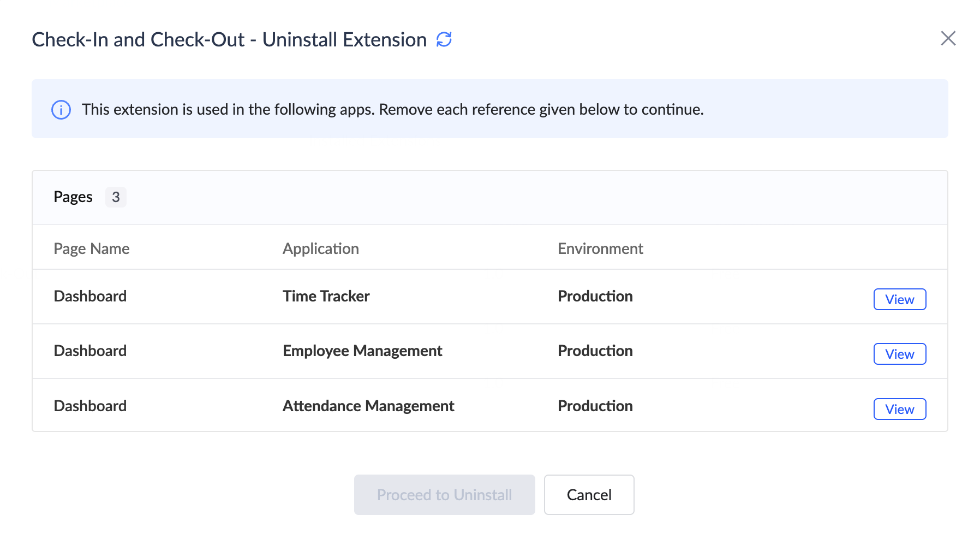Click the Application column header
Screen dimensions: 980x533
(x=321, y=249)
